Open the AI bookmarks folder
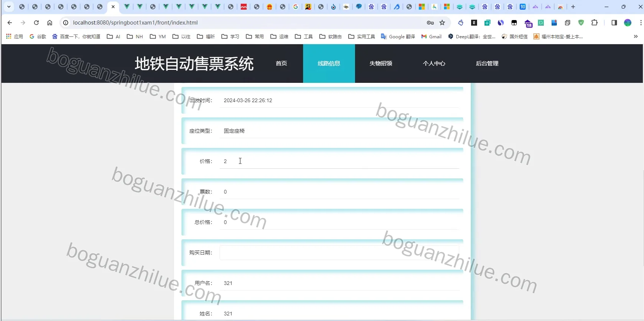 point(114,36)
